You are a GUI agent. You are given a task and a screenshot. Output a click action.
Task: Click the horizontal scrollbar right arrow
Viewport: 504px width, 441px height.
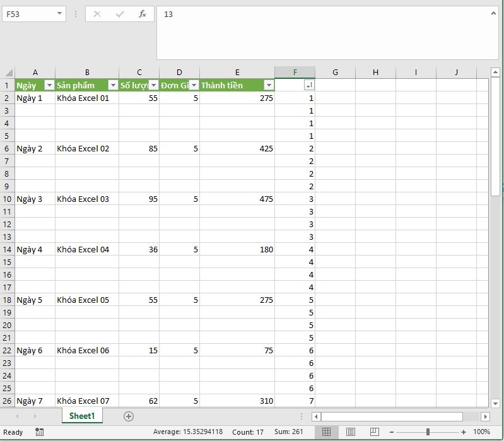[x=485, y=416]
